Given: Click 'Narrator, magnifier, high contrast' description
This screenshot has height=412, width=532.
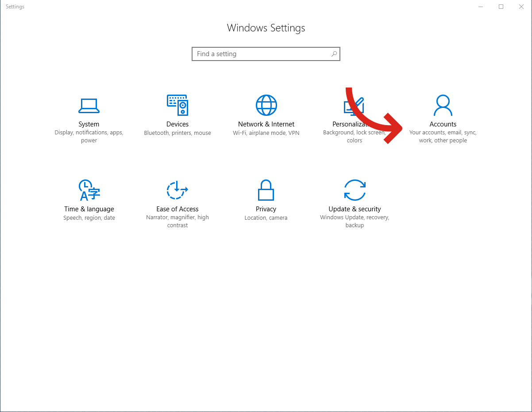Looking at the screenshot, I should pyautogui.click(x=177, y=221).
